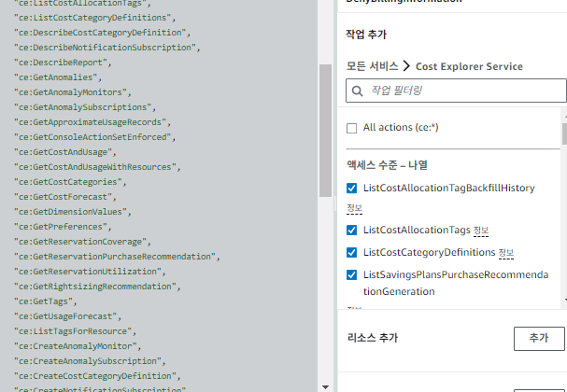Click "ce:CreateCostCategoryDefinition" line

(x=97, y=376)
